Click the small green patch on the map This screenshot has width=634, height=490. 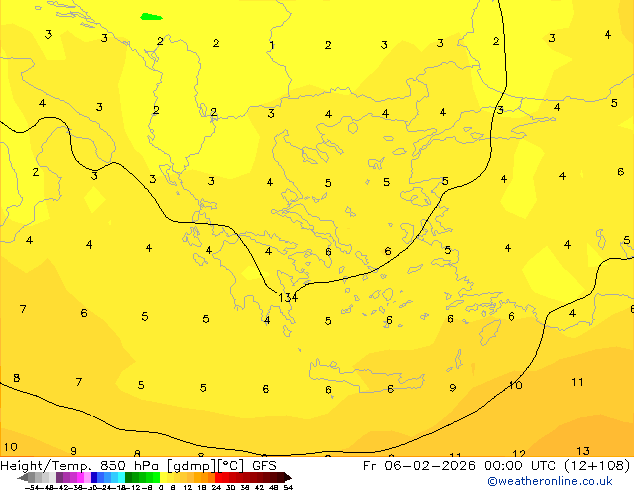click(151, 17)
